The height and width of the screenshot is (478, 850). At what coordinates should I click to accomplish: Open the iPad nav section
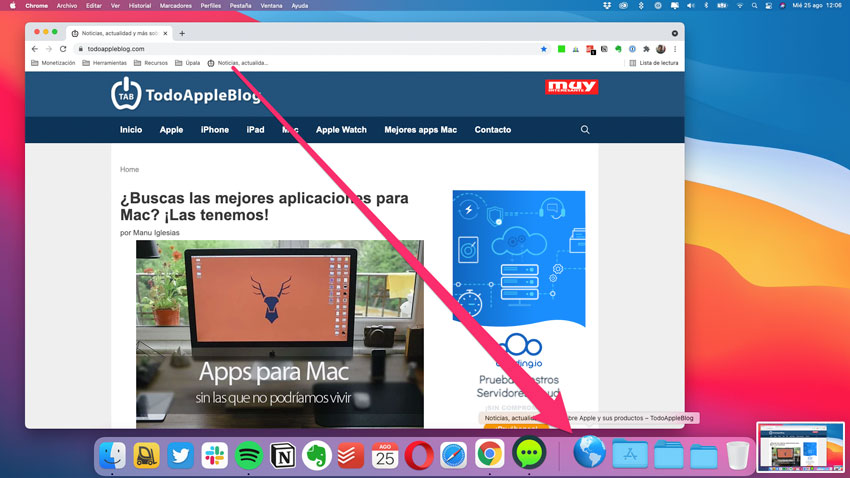point(255,130)
